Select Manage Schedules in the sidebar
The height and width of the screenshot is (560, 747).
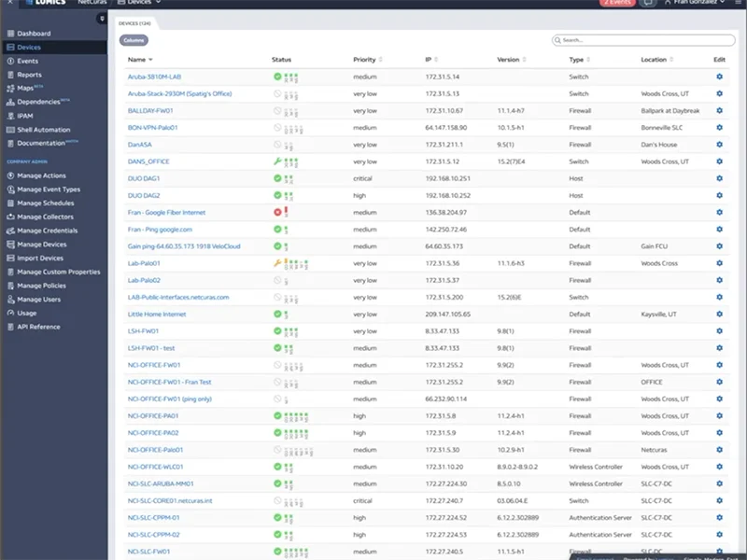[x=46, y=203]
